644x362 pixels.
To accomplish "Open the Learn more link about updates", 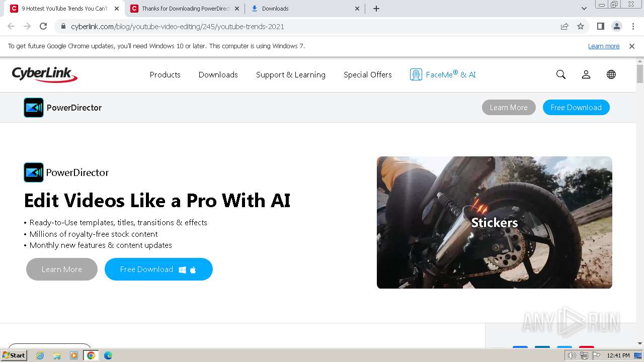I will (604, 46).
